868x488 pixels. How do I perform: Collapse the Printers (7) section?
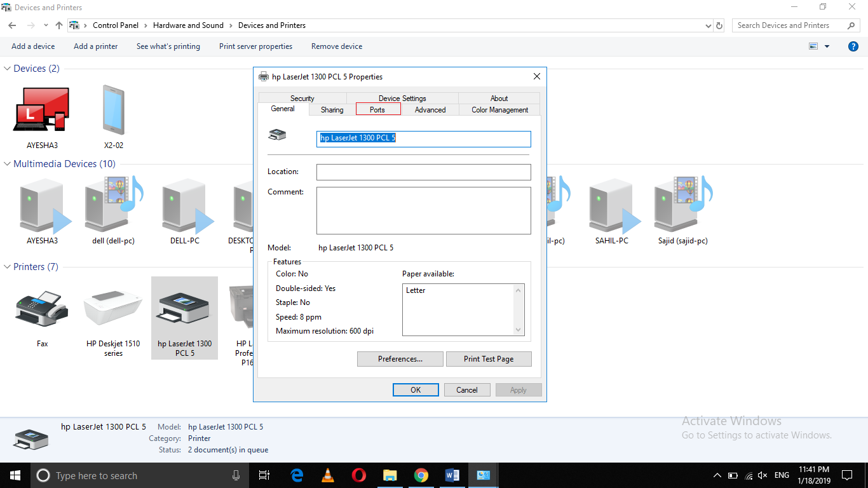pos(6,266)
